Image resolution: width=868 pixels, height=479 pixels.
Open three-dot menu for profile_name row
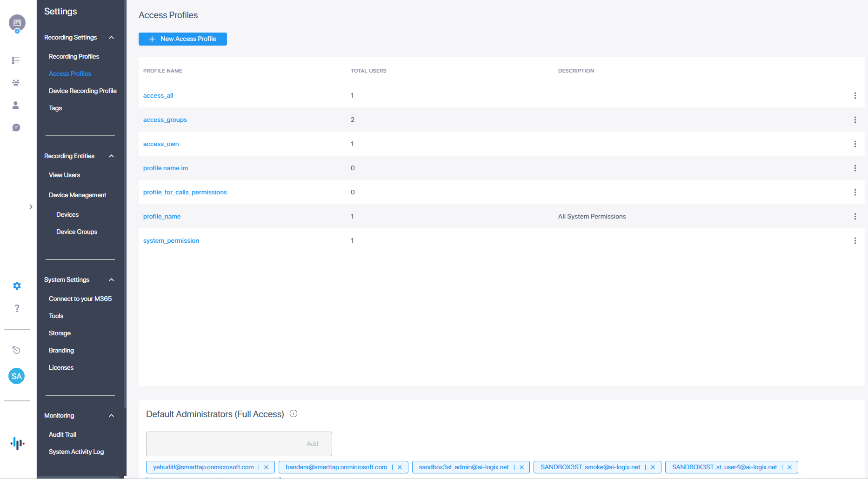pos(855,216)
